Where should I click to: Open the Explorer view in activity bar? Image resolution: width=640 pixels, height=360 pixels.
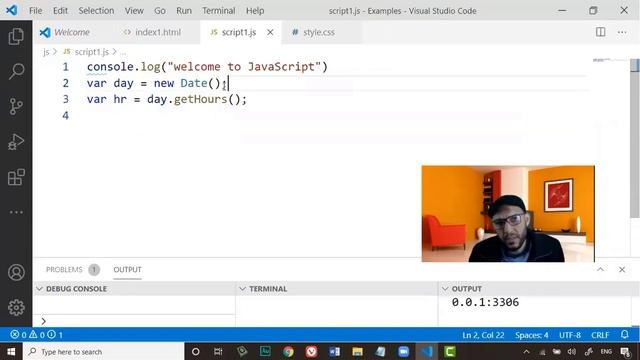coord(16,37)
